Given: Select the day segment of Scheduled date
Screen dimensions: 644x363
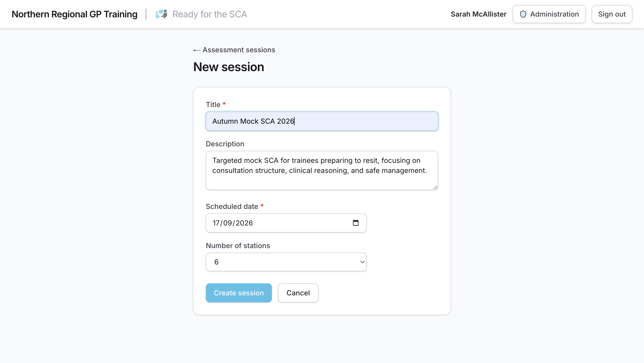Looking at the screenshot, I should click(216, 223).
